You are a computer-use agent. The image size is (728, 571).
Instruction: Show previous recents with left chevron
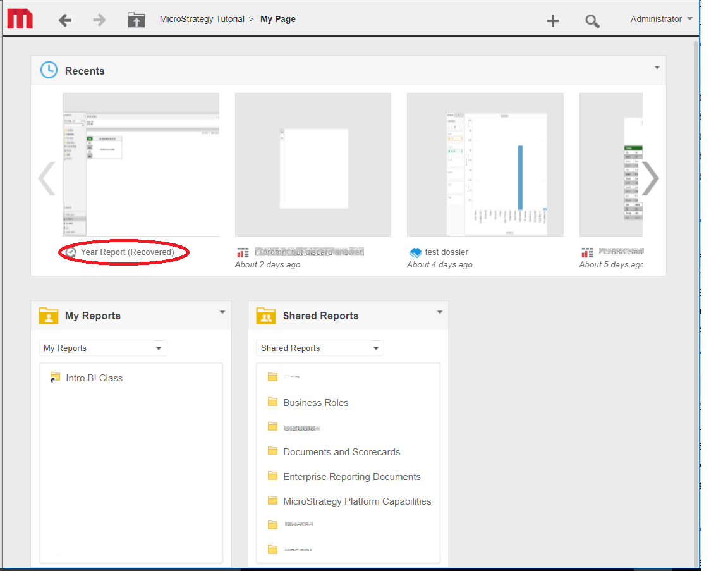tap(46, 178)
